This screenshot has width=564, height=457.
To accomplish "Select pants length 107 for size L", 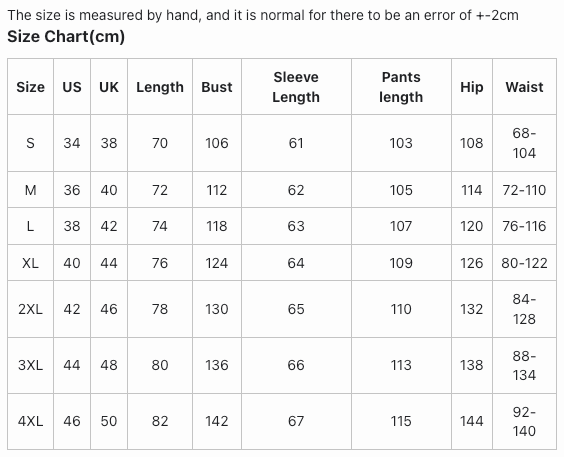I will (x=401, y=226).
